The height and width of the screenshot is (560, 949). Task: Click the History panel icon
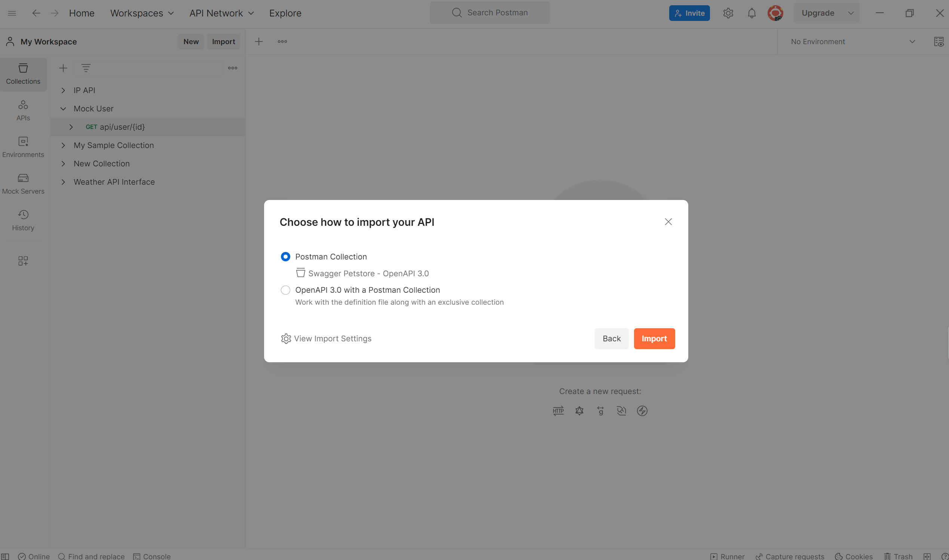click(x=23, y=215)
